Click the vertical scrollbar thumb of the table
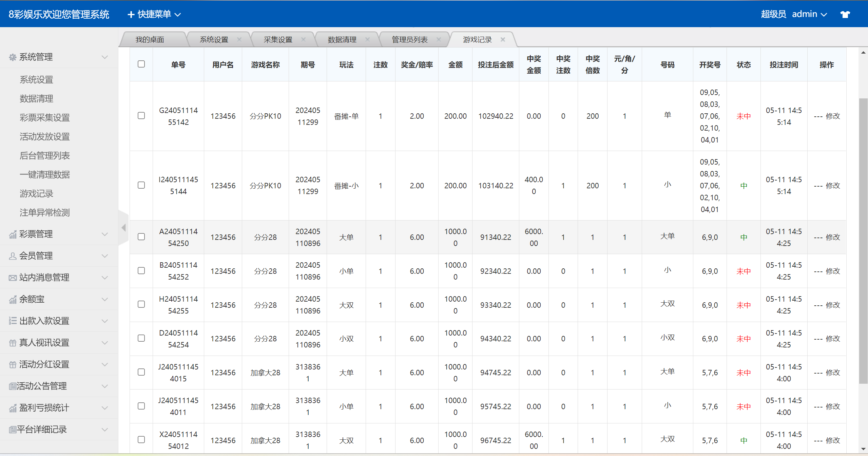Viewport: 868px width, 456px height. [863, 241]
